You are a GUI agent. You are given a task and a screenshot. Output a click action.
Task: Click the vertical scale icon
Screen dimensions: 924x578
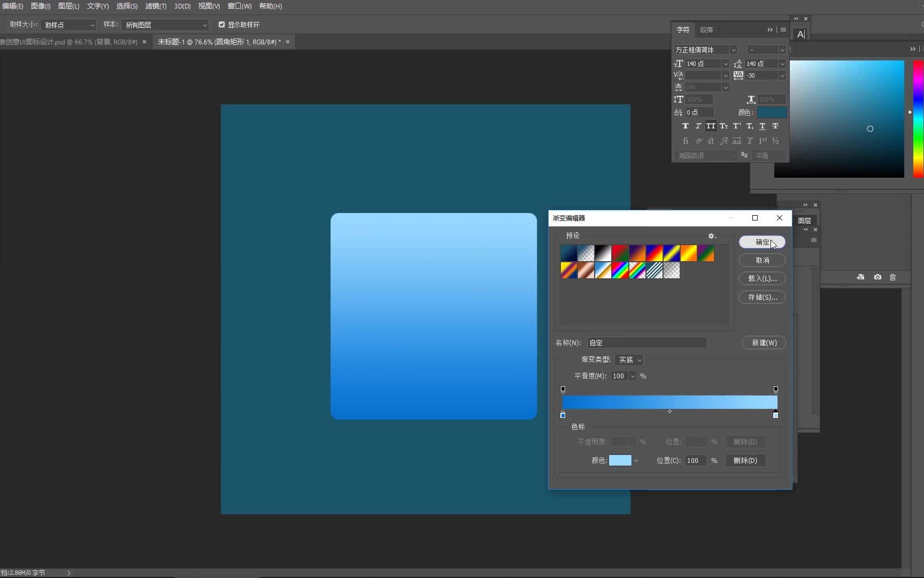(x=678, y=100)
